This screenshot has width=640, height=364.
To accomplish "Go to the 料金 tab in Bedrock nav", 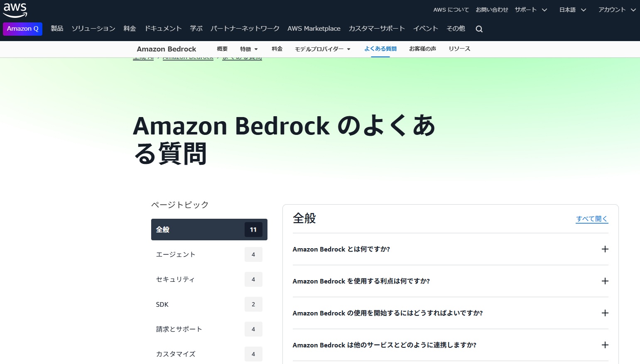I will coord(277,49).
